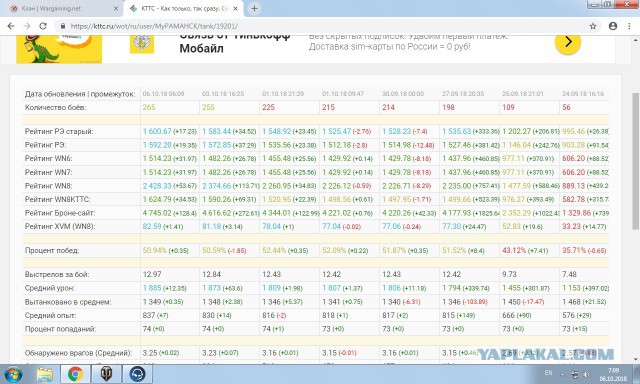
Task: Click the WN8KTTC value 1 624.79
Action: (x=157, y=200)
